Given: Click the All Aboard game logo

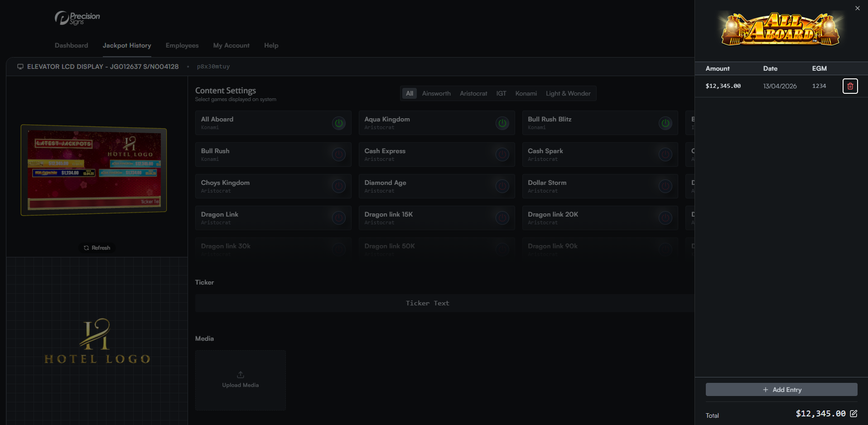Looking at the screenshot, I should [781, 29].
